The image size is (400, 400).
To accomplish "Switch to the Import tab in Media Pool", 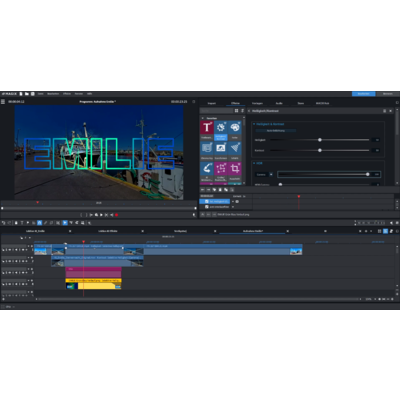I will point(212,103).
